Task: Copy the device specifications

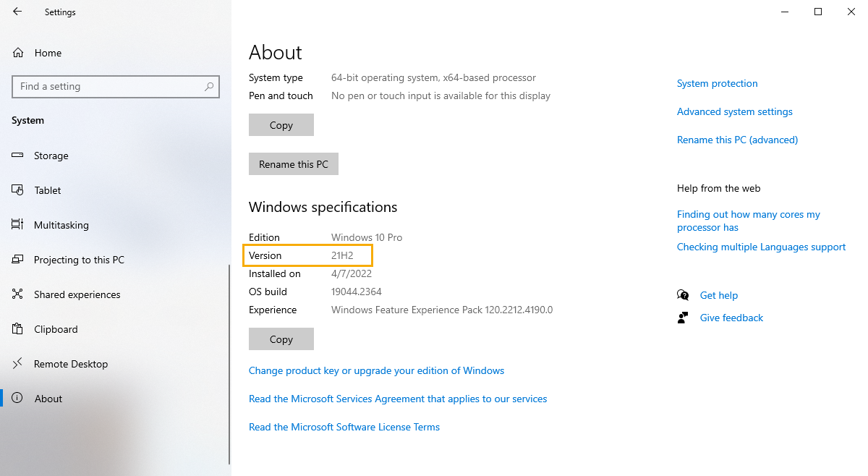Action: (x=281, y=124)
